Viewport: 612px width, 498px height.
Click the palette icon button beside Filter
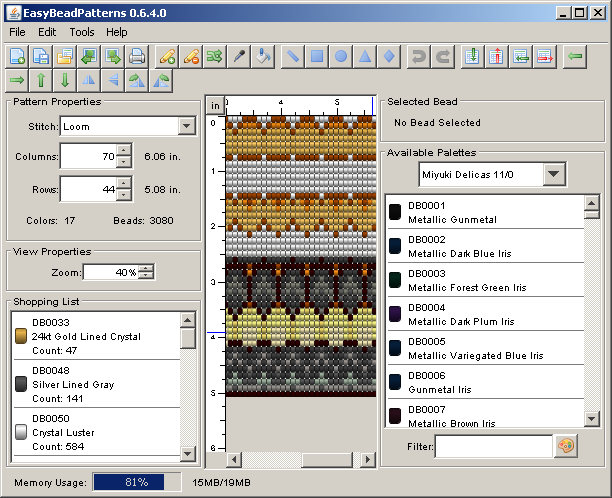(566, 446)
